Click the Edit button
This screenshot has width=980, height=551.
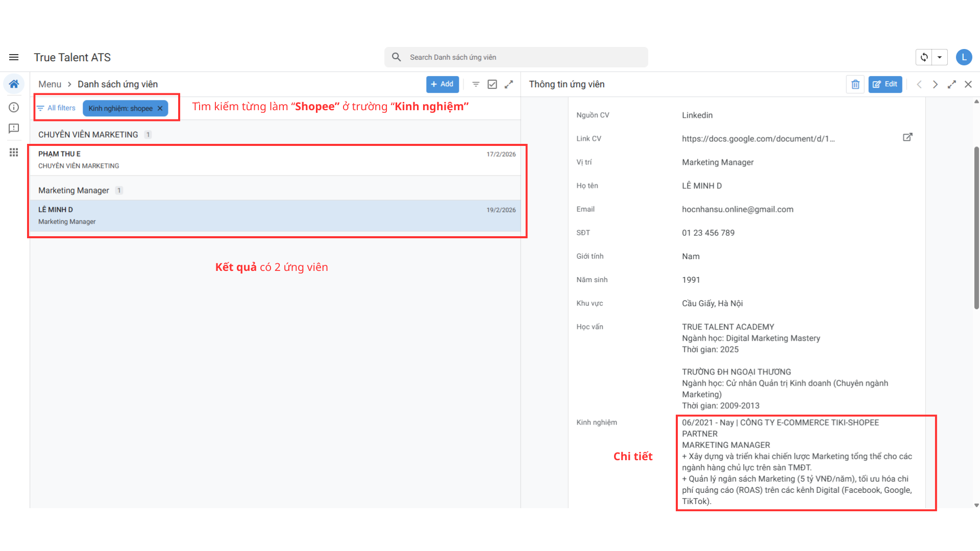click(x=885, y=84)
